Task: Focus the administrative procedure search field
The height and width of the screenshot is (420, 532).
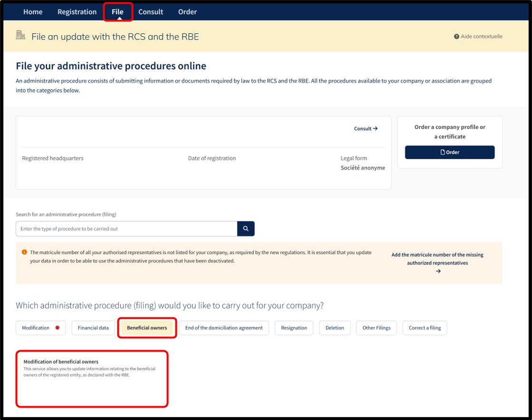Action: [126, 229]
